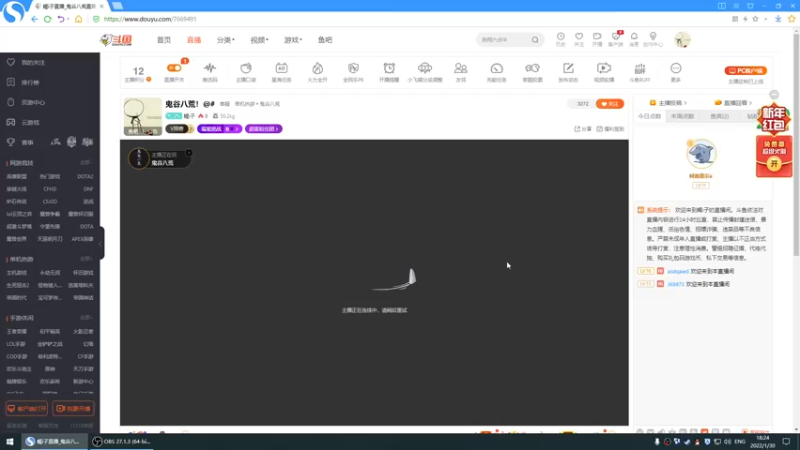Click the streamer avatar thumbnail

(x=143, y=116)
